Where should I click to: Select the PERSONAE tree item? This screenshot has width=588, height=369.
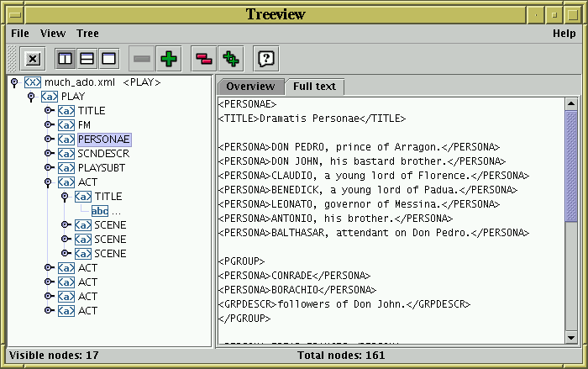pos(104,140)
